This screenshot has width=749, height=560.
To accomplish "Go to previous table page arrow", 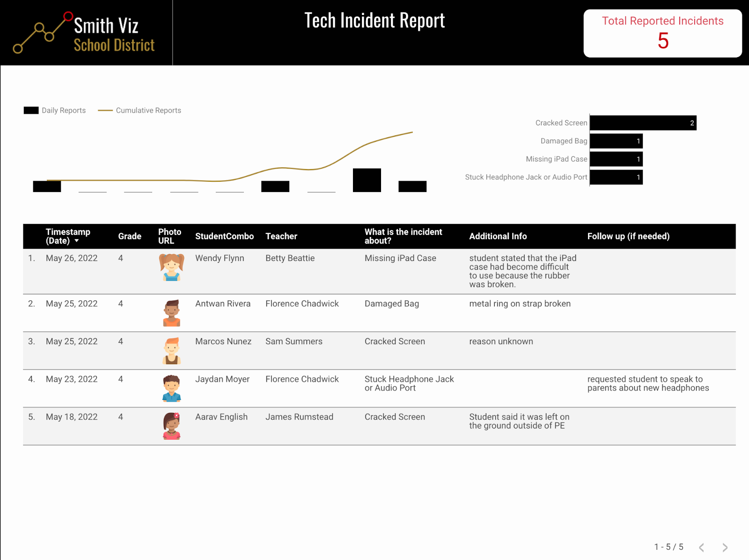I will pyautogui.click(x=701, y=547).
